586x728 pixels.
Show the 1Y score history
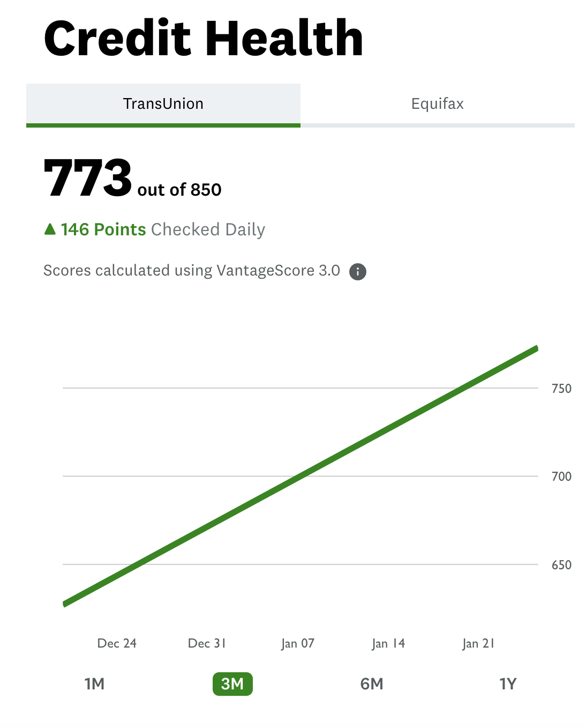(508, 684)
